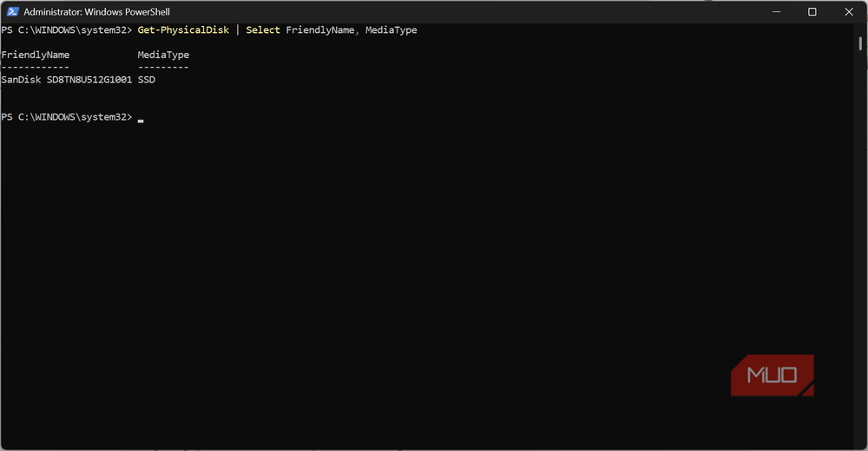This screenshot has height=451, width=868.
Task: Click the 'SanDisk SD8TN8U512G1001' disk name
Action: point(67,80)
